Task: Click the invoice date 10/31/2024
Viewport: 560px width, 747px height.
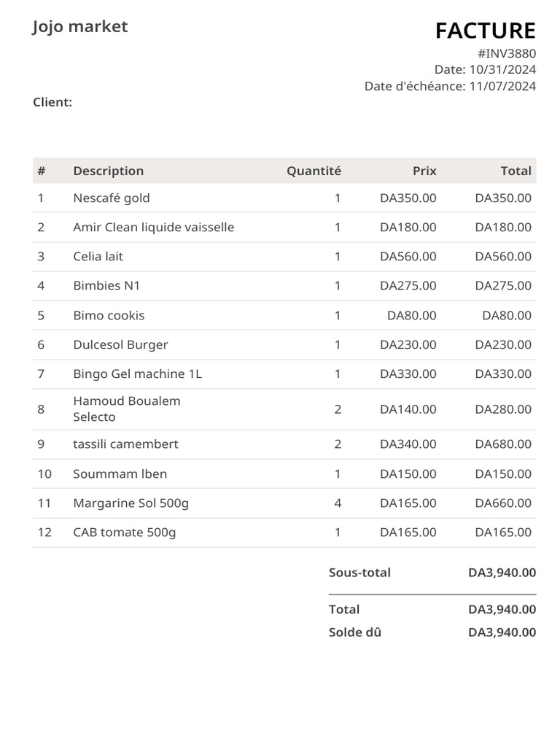Action: 503,69
